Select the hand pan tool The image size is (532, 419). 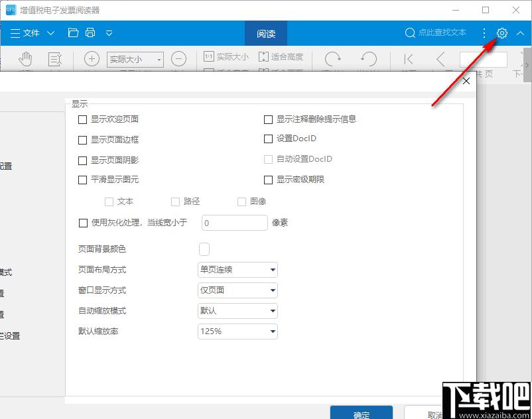coord(25,59)
